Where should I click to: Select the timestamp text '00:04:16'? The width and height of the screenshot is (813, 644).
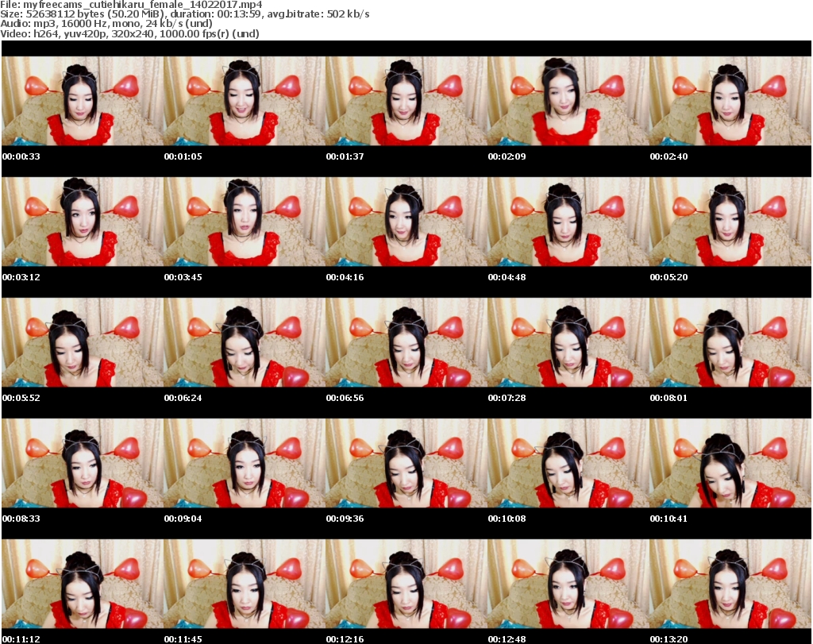[345, 277]
